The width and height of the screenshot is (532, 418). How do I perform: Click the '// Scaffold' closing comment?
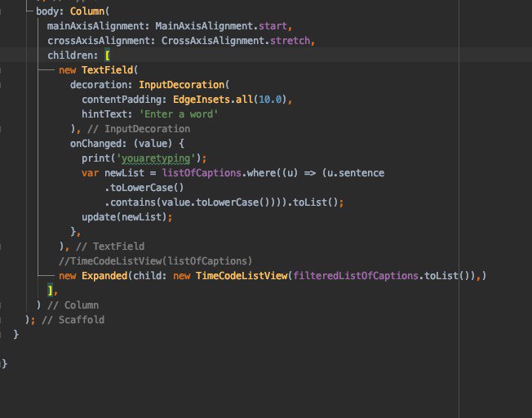(73, 320)
